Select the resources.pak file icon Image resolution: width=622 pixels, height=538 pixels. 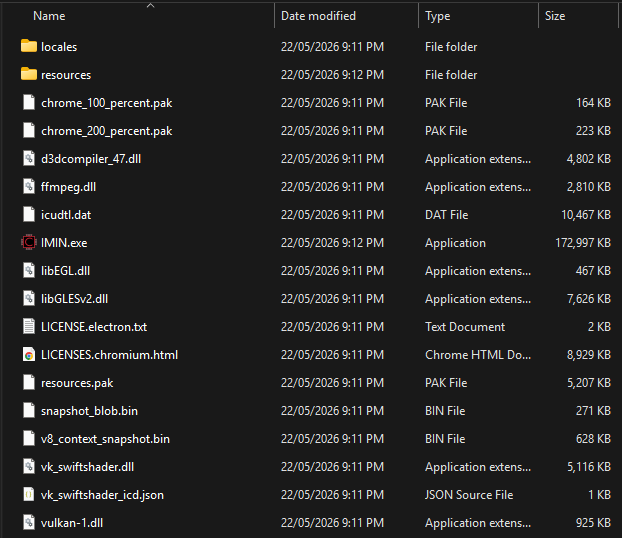point(29,382)
